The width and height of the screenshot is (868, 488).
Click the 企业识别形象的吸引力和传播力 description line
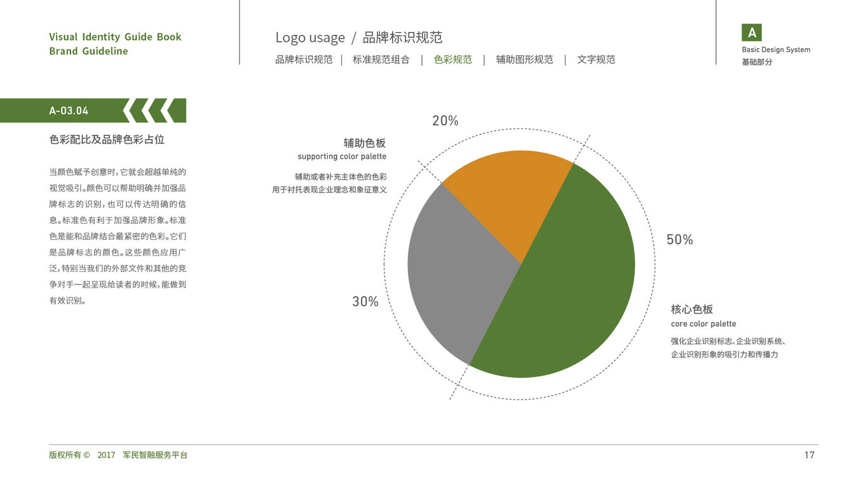click(724, 355)
